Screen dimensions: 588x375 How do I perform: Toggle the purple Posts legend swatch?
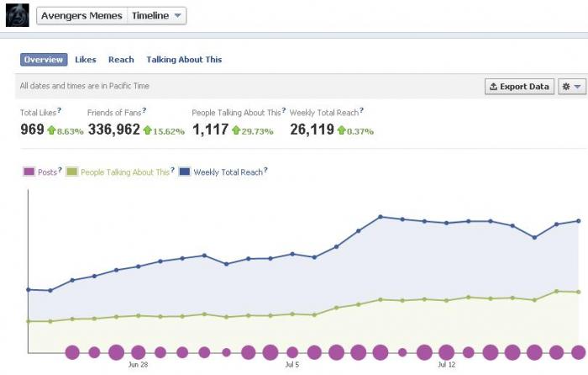(29, 172)
